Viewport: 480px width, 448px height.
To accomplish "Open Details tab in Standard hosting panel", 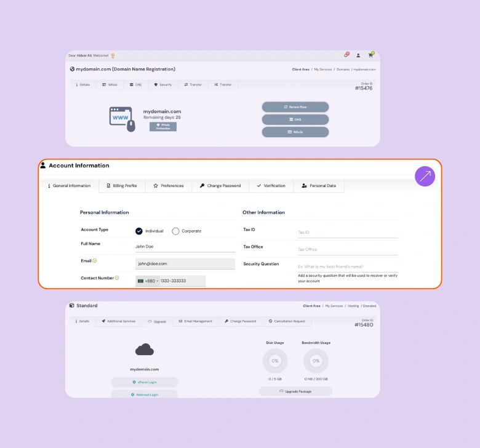I will tap(82, 321).
